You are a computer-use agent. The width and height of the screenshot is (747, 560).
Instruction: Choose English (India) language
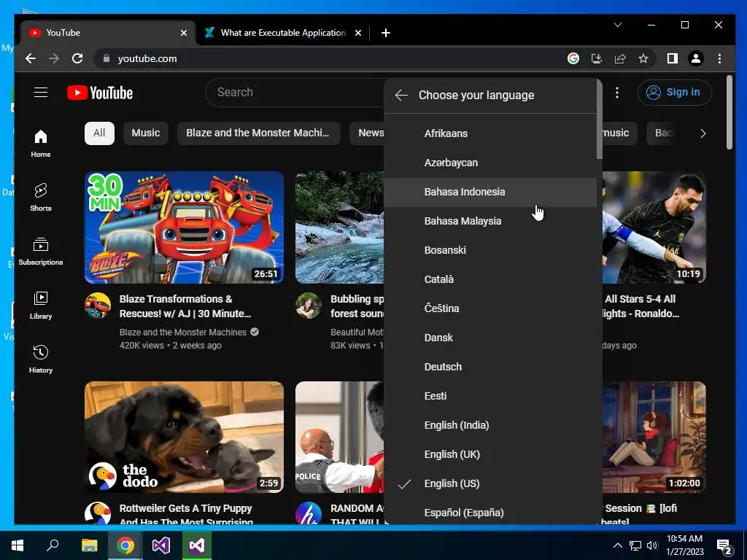point(490,425)
